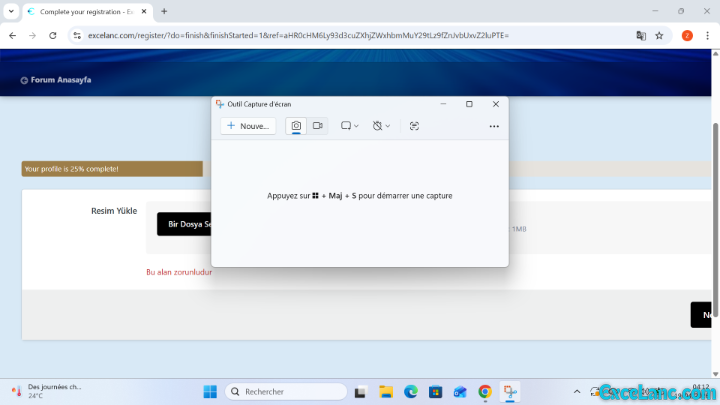Click the profile completion progress bar

pyautogui.click(x=112, y=169)
